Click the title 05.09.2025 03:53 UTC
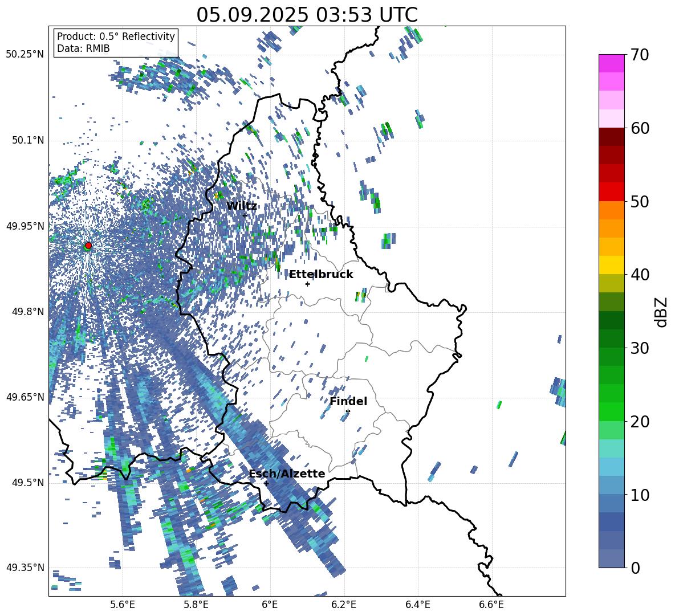675x616 pixels. [307, 15]
